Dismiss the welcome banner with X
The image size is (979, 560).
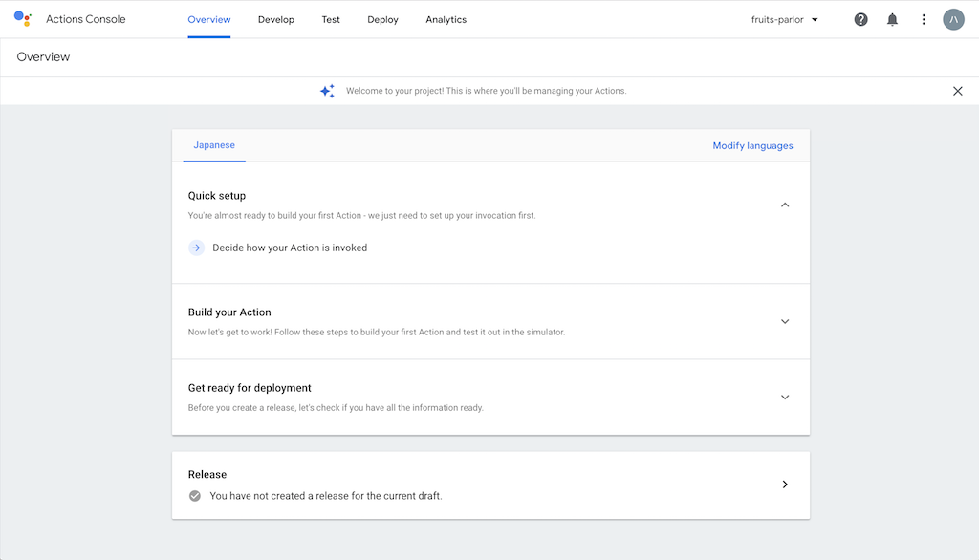[957, 91]
